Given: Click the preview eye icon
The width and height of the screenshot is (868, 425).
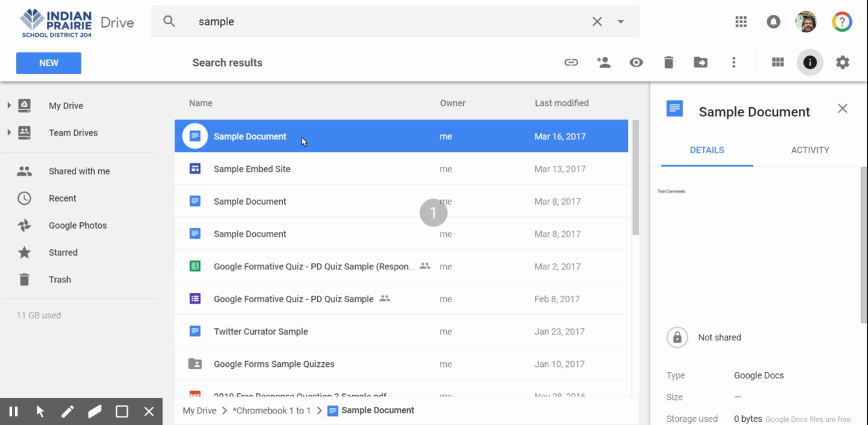Looking at the screenshot, I should tap(636, 63).
